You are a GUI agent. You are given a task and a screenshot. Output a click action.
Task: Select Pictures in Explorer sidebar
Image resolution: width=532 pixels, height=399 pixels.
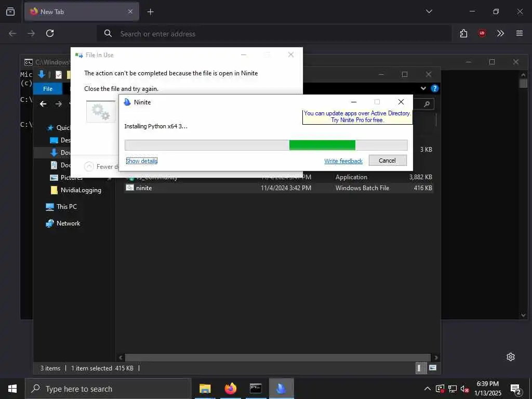pos(66,178)
